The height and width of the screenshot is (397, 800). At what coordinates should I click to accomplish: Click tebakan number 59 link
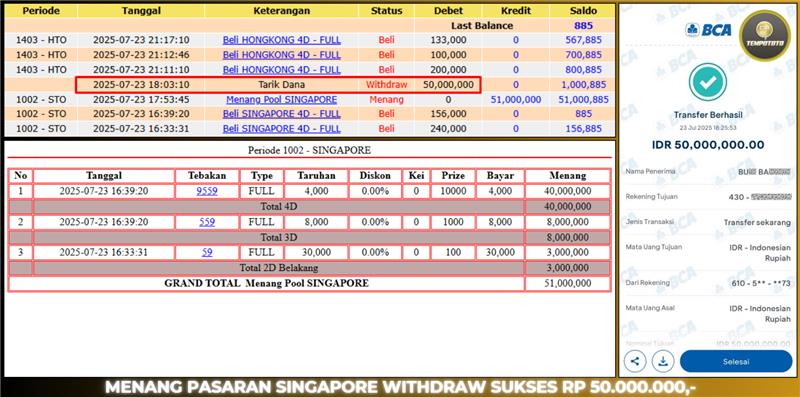[x=207, y=252]
